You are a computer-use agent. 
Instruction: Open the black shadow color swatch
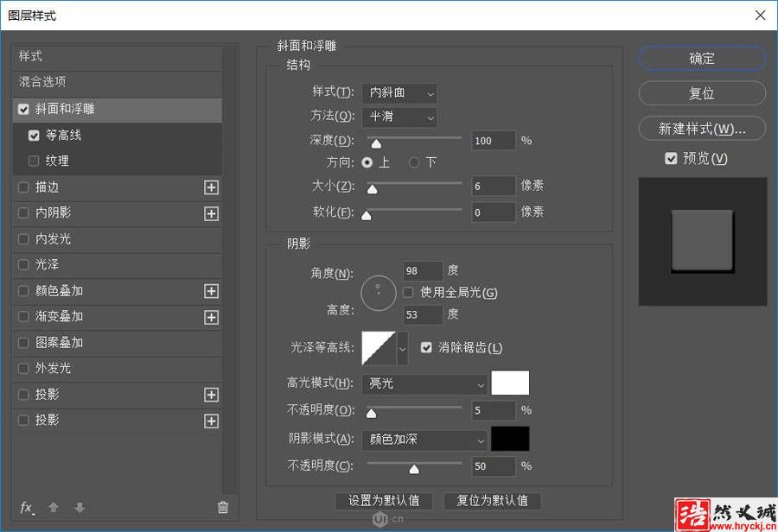[x=510, y=439]
